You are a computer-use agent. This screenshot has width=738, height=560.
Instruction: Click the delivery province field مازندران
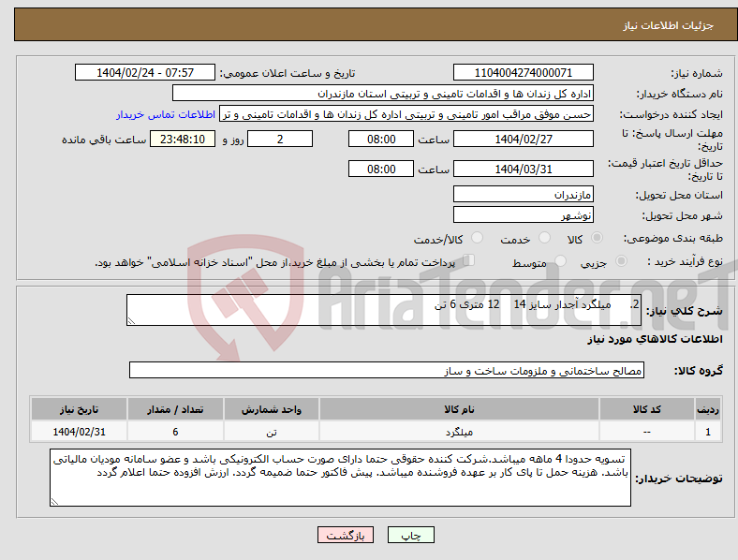pos(524,194)
